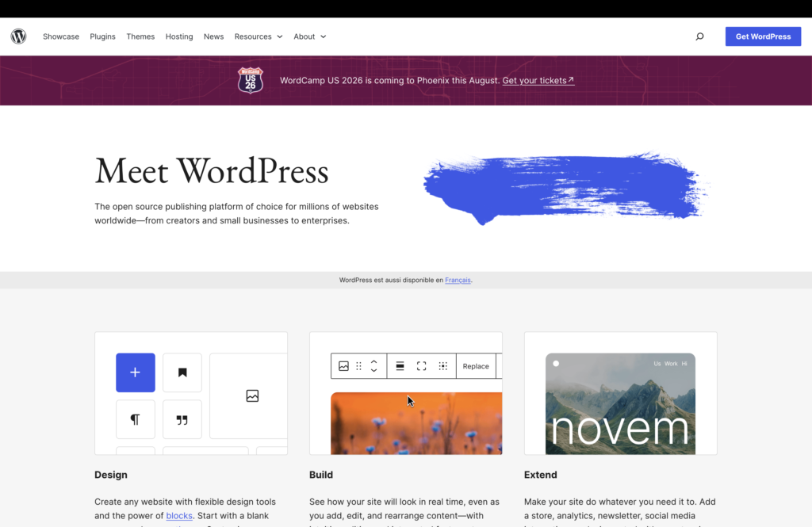The height and width of the screenshot is (527, 812).
Task: Click the WordCamp US 26 badge
Action: (x=251, y=80)
